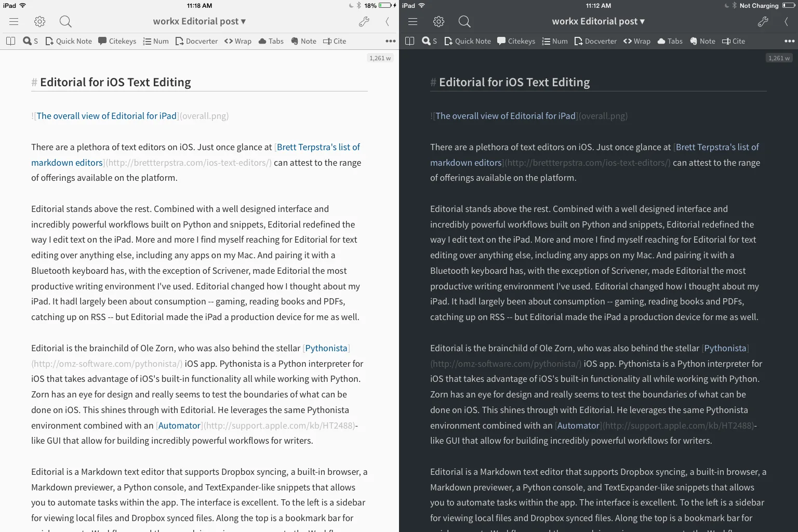Open settings gear in the dark window
The image size is (798, 532).
439,21
